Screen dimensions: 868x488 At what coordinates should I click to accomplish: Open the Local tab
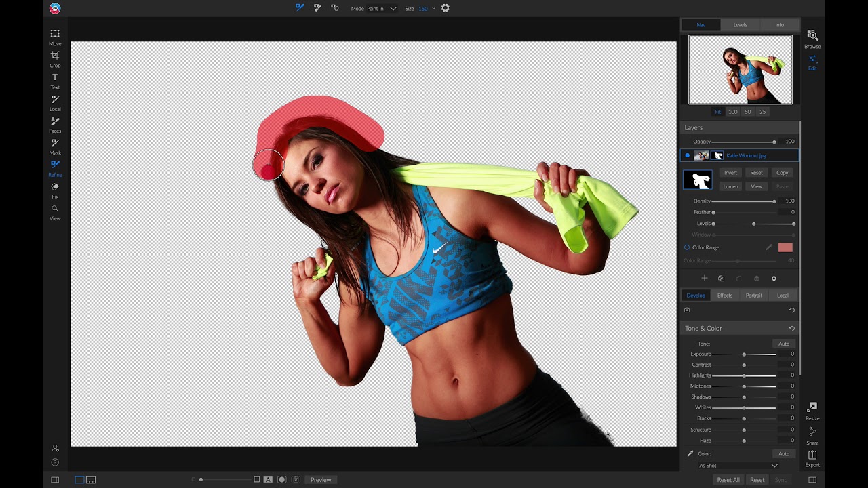pos(783,296)
